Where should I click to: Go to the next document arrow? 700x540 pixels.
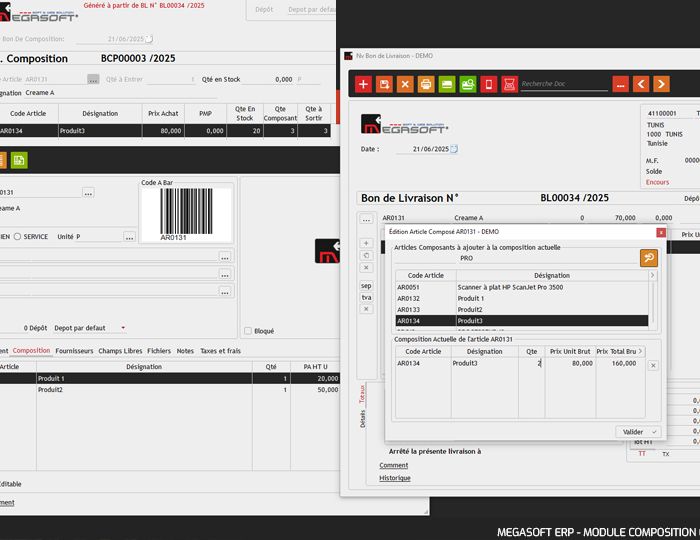coord(662,84)
